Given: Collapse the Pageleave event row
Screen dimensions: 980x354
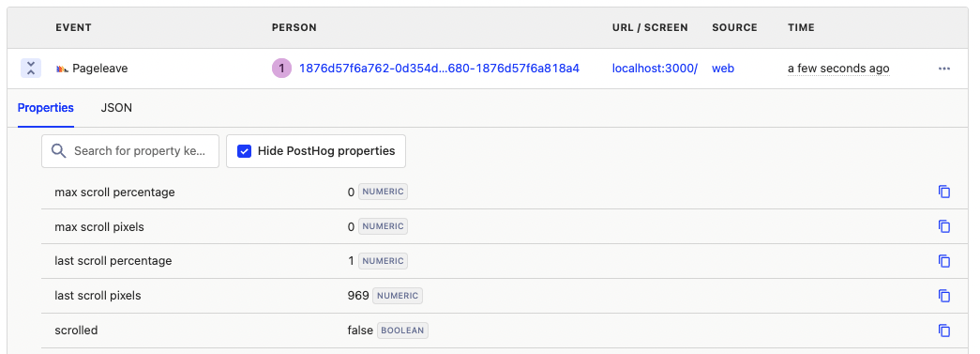Looking at the screenshot, I should (x=31, y=69).
